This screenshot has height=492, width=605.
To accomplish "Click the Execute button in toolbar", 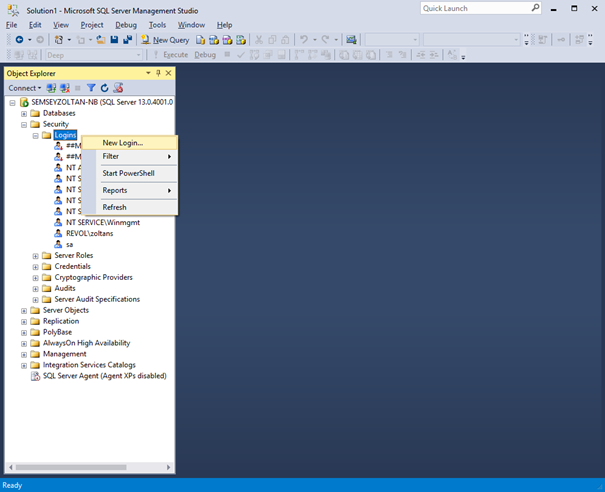I will pyautogui.click(x=170, y=55).
